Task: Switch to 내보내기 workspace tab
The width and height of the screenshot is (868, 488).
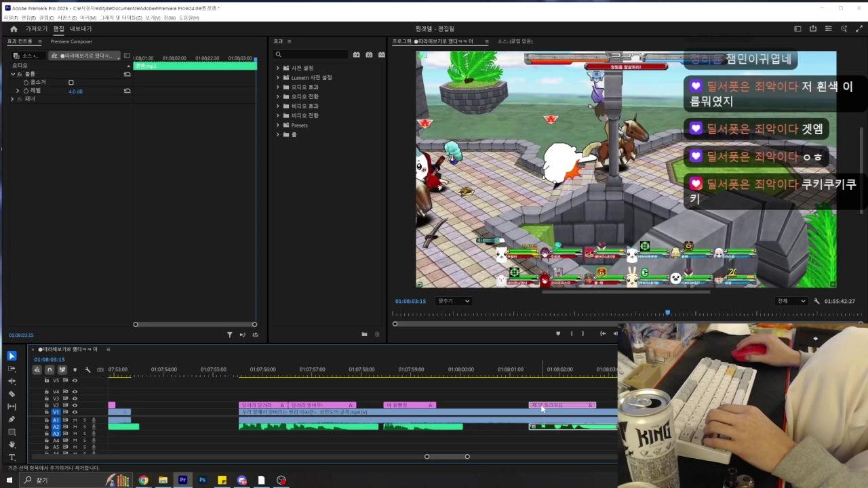Action: (x=81, y=29)
